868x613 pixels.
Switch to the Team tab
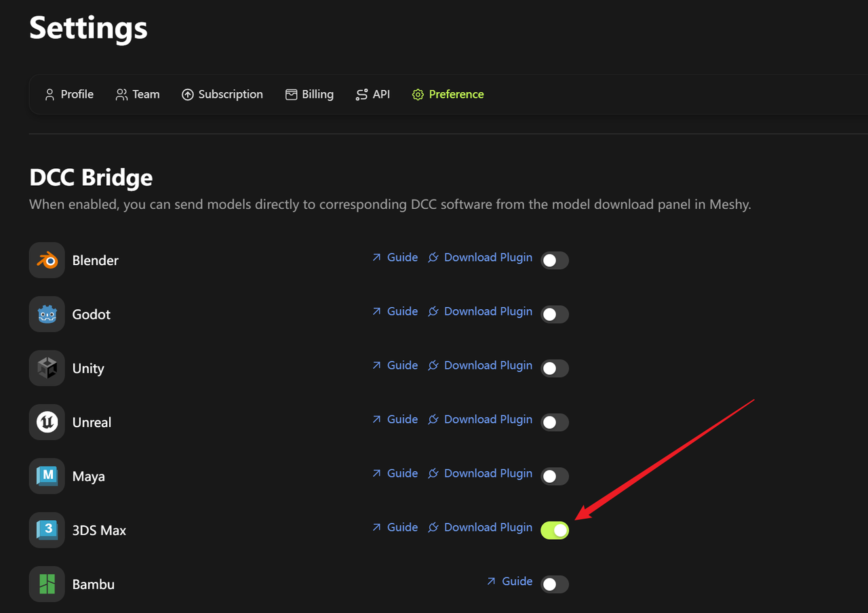pyautogui.click(x=138, y=94)
